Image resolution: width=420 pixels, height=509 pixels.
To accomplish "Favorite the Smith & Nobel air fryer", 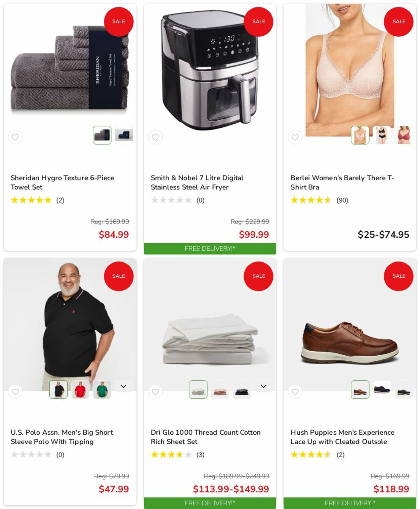I will pos(155,137).
